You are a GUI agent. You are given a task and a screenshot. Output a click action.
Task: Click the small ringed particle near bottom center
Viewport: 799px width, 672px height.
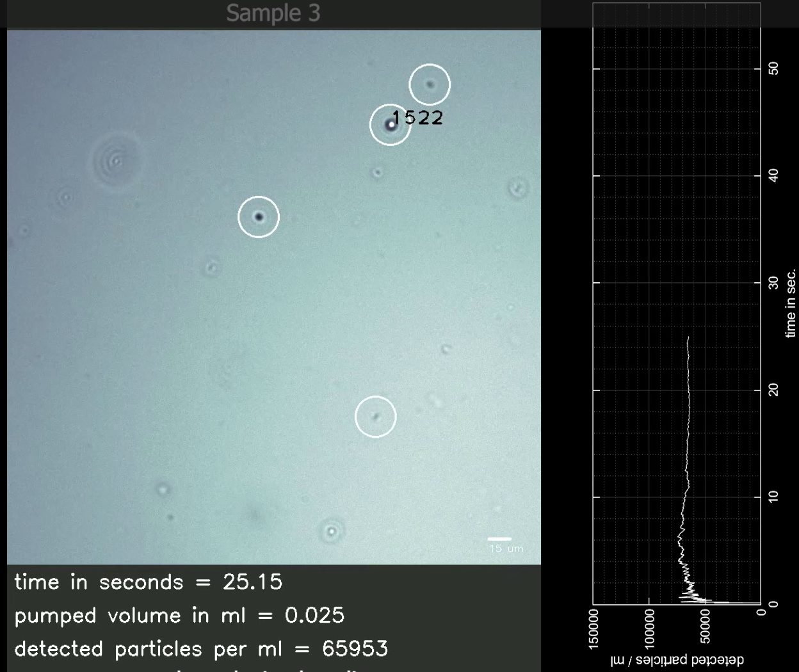[331, 531]
